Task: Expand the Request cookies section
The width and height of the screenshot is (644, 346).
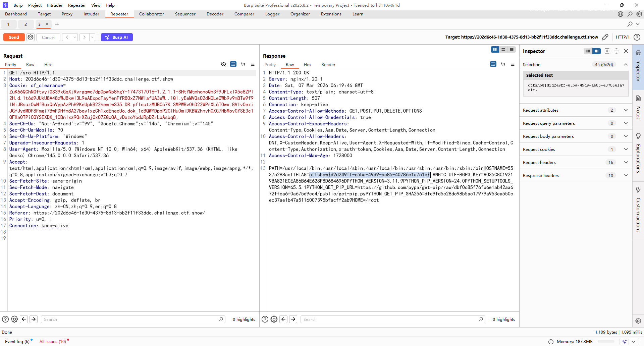Action: click(626, 149)
